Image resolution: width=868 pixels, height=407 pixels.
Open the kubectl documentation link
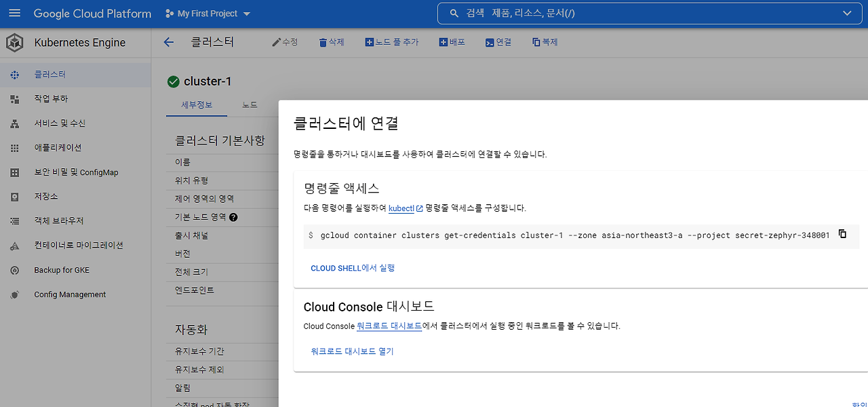(x=401, y=208)
